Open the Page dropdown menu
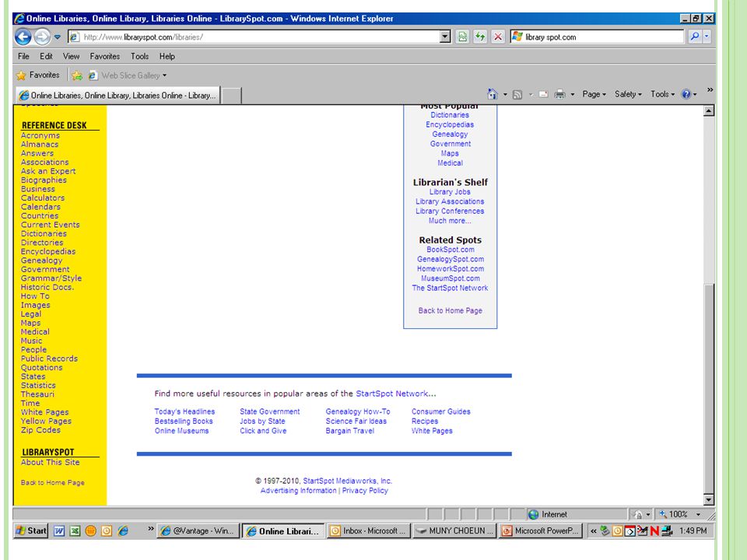This screenshot has height=560, width=747. tap(594, 94)
